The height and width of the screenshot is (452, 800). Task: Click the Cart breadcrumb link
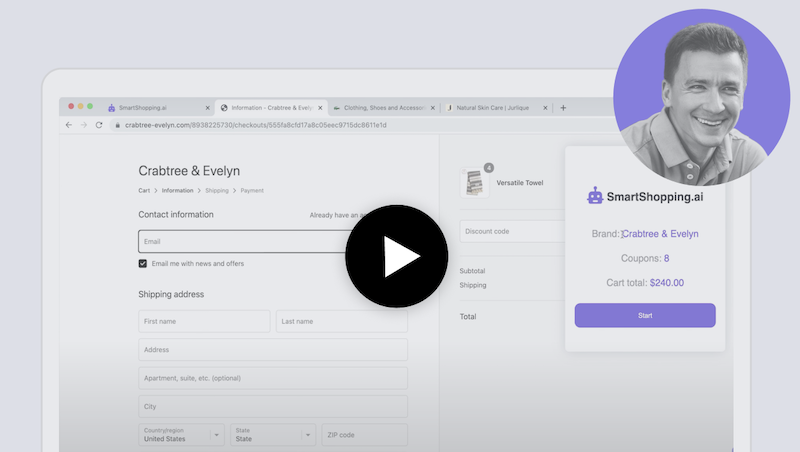[144, 190]
